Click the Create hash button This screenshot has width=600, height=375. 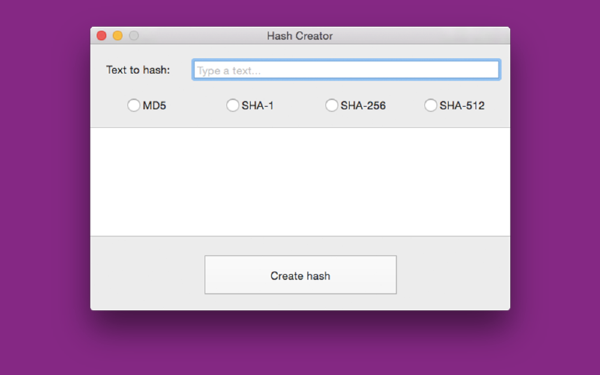(x=300, y=275)
